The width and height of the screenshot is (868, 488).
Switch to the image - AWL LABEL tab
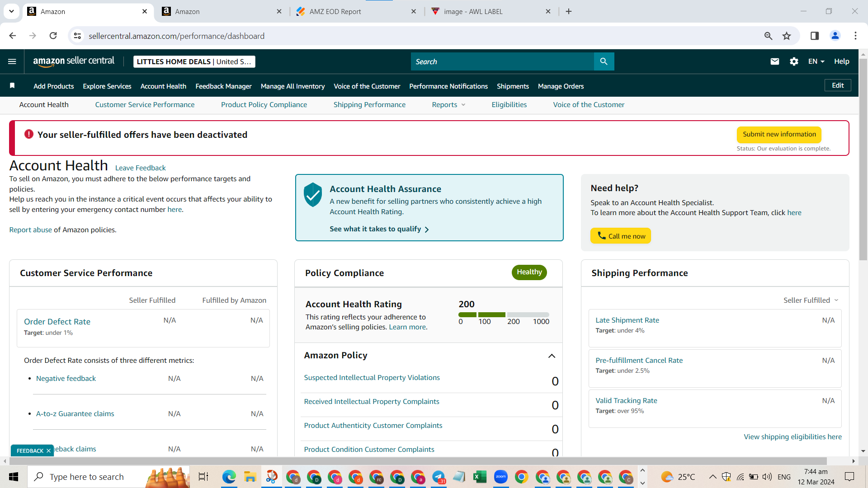[x=491, y=11]
